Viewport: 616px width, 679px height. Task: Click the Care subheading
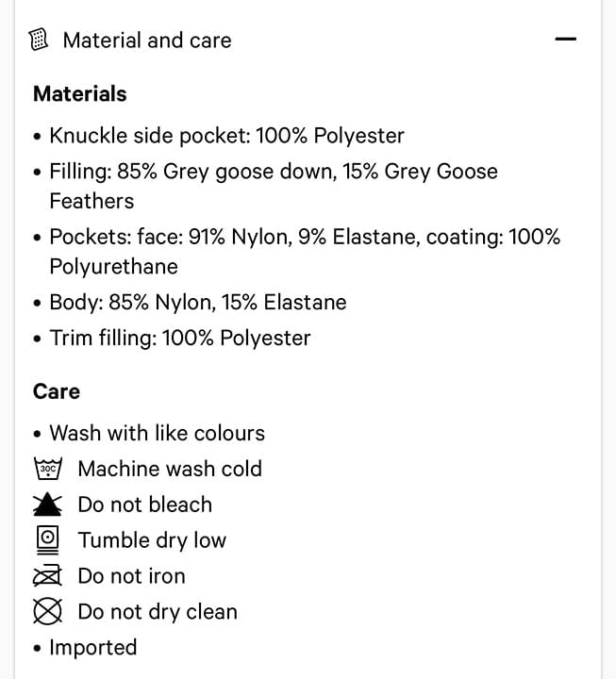(x=57, y=392)
